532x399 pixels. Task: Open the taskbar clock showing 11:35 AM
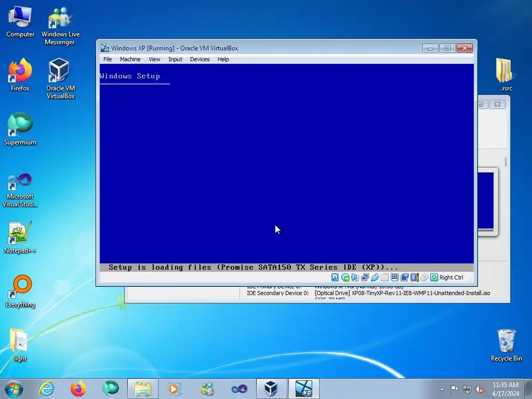(x=505, y=389)
